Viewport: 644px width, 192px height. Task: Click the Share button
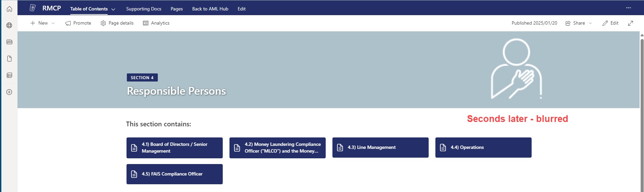[575, 23]
